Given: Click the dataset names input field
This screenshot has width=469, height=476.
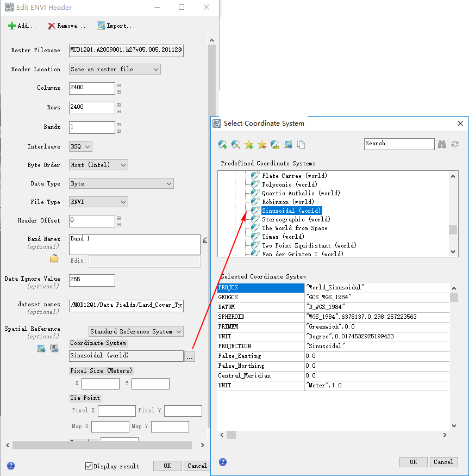Looking at the screenshot, I should tap(126, 305).
